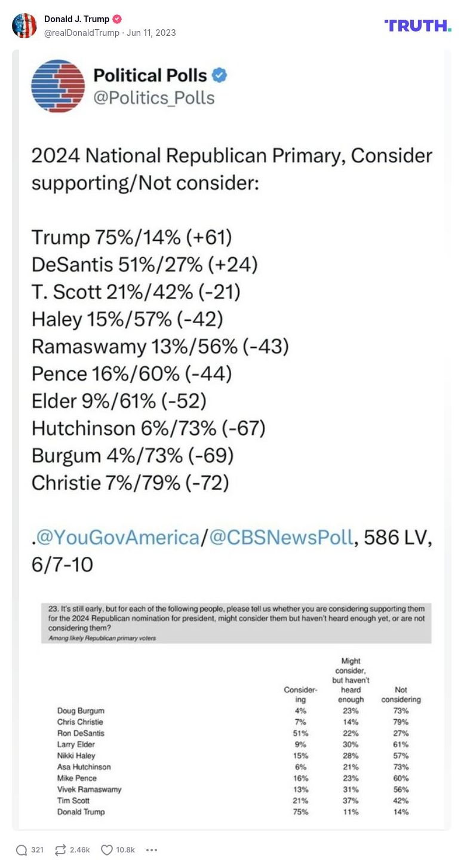The image size is (464, 868).
Task: Click the Political Polls globe avatar
Action: [x=58, y=86]
